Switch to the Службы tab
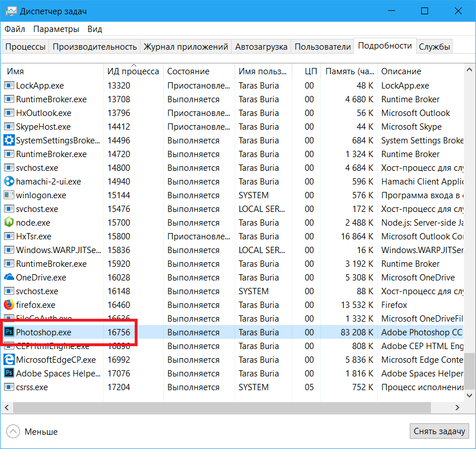 434,46
